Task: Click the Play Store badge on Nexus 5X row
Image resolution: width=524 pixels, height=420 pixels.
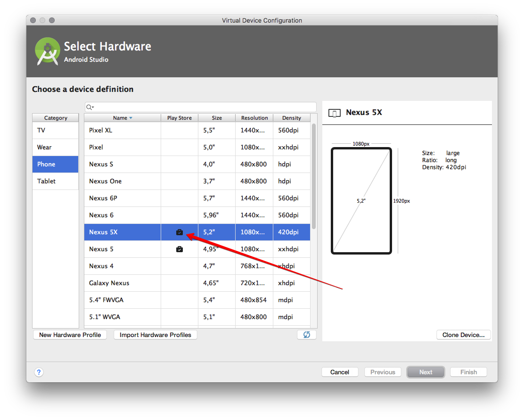Action: point(179,232)
